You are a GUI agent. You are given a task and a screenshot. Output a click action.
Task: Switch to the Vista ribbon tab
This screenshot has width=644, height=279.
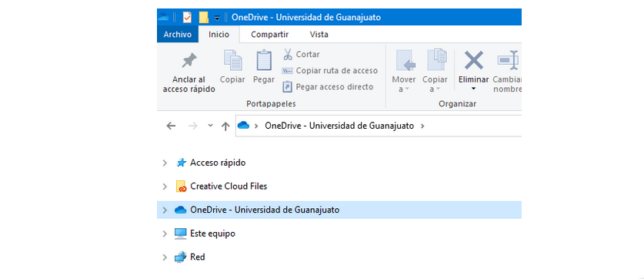(x=319, y=35)
